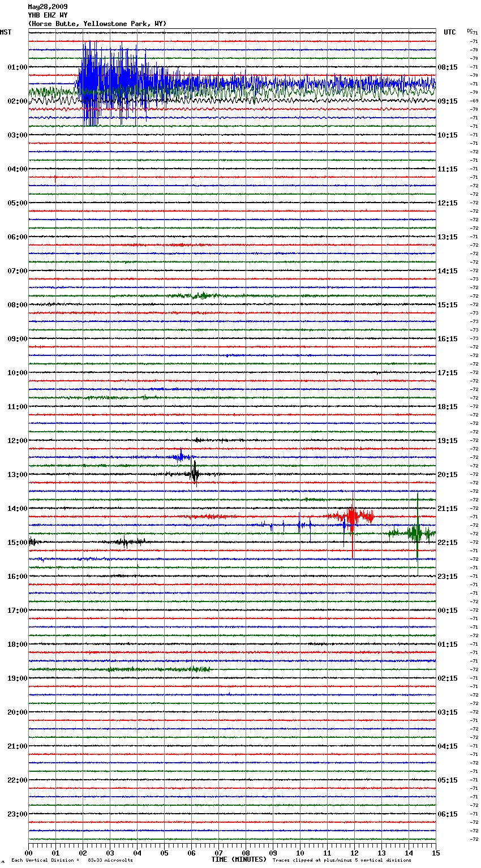Click the 10:00 MST time label

(x=17, y=373)
